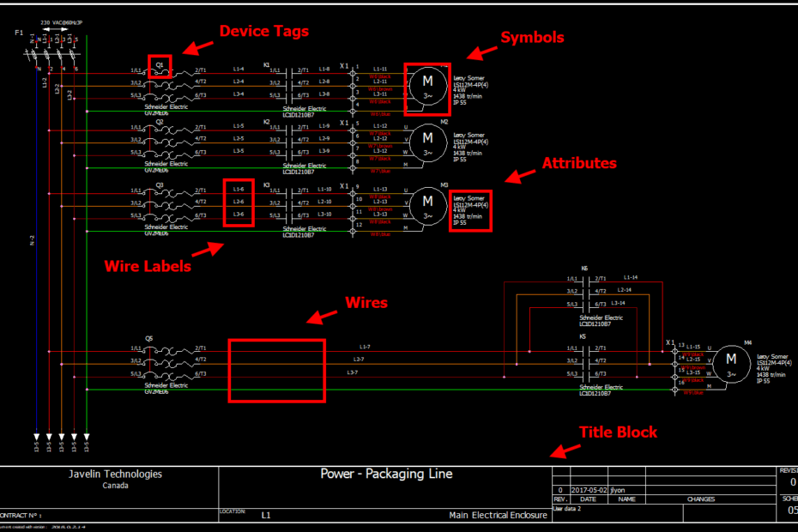Click terminal 5 of strip X1
Screen dimensions: 798x532
tap(352, 130)
